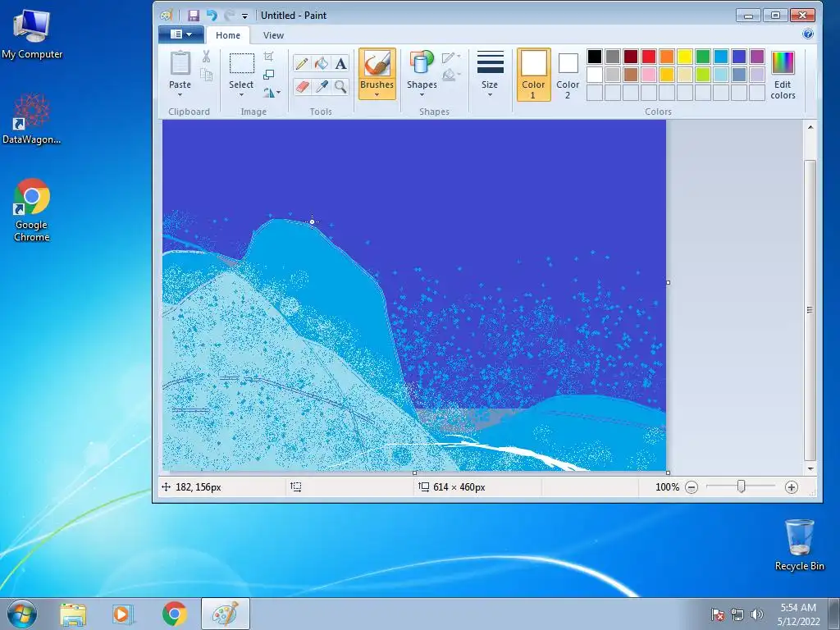Click the vertical scrollbar down arrow

810,468
